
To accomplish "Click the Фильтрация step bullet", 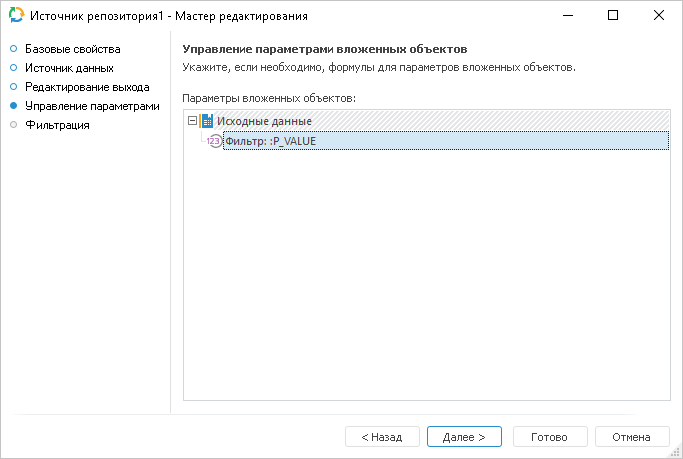I will click(13, 125).
